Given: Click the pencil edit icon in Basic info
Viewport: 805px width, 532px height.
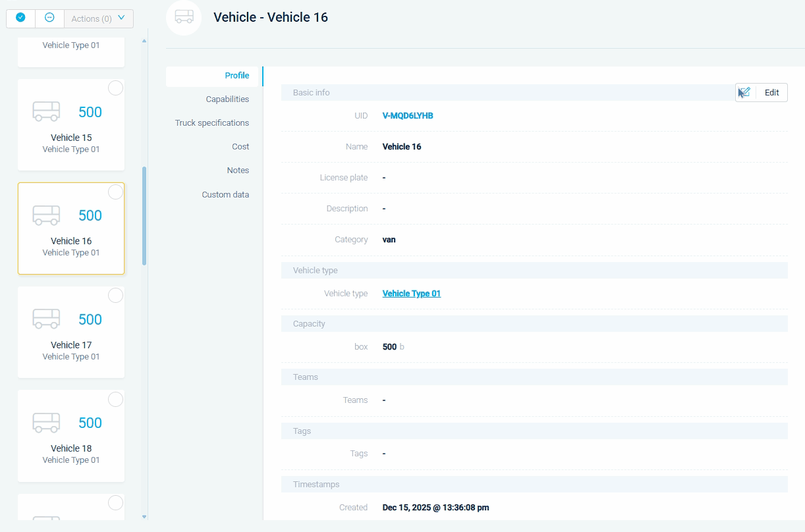Looking at the screenshot, I should 745,93.
